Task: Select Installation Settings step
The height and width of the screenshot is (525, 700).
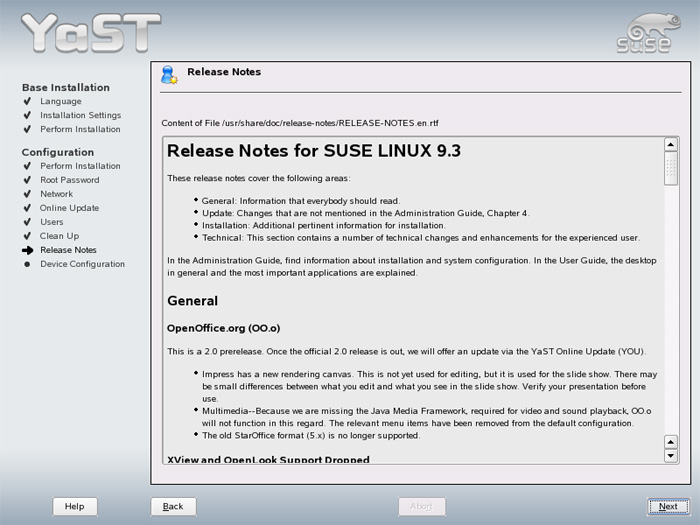Action: tap(80, 115)
